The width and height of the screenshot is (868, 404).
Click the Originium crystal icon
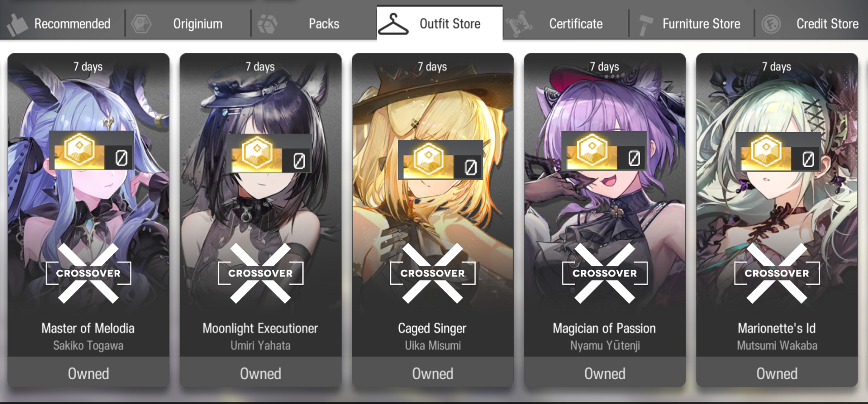point(141,24)
